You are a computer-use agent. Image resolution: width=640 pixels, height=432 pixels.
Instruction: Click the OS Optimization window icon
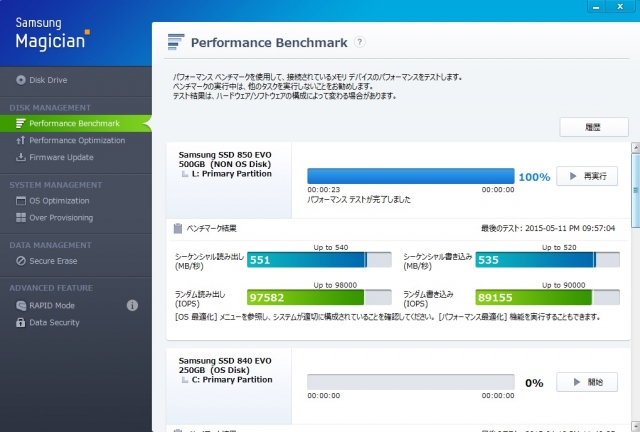[x=21, y=201]
